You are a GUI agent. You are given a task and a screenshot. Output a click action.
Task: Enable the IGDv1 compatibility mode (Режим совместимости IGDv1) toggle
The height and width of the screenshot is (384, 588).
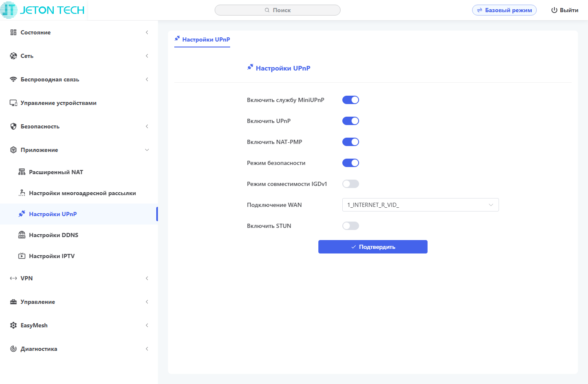pos(351,184)
